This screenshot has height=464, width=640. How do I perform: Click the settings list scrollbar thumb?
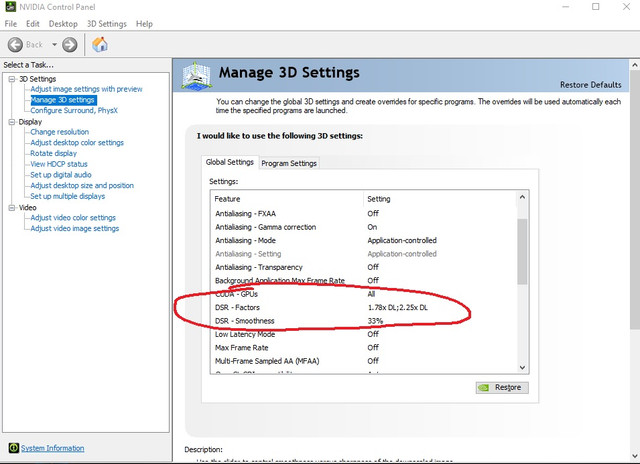click(x=522, y=251)
